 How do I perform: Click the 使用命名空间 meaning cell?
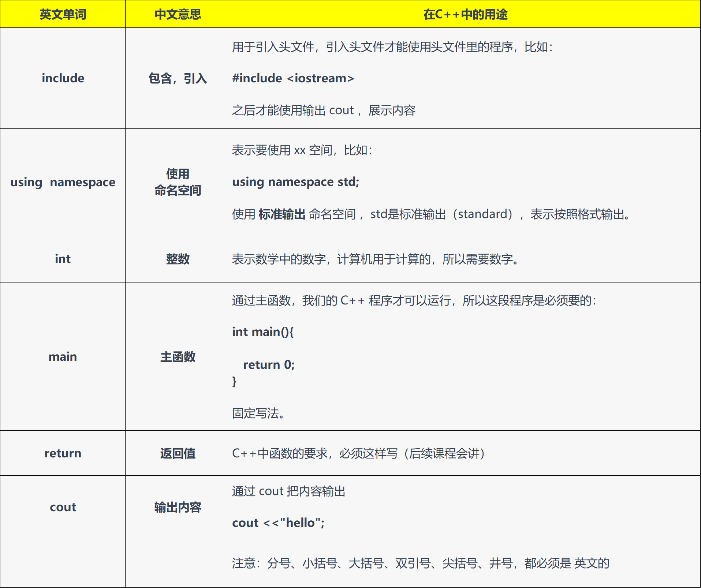click(x=178, y=182)
